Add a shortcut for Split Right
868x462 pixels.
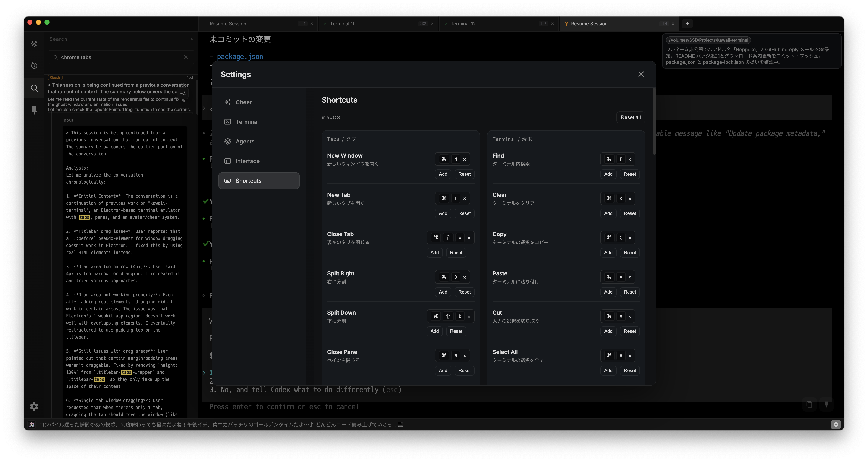tap(443, 292)
